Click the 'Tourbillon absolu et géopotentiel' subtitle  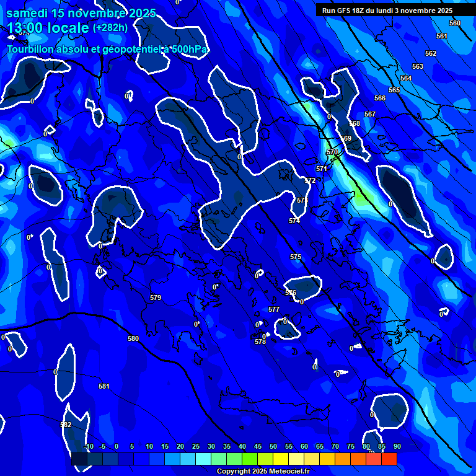[107, 49]
